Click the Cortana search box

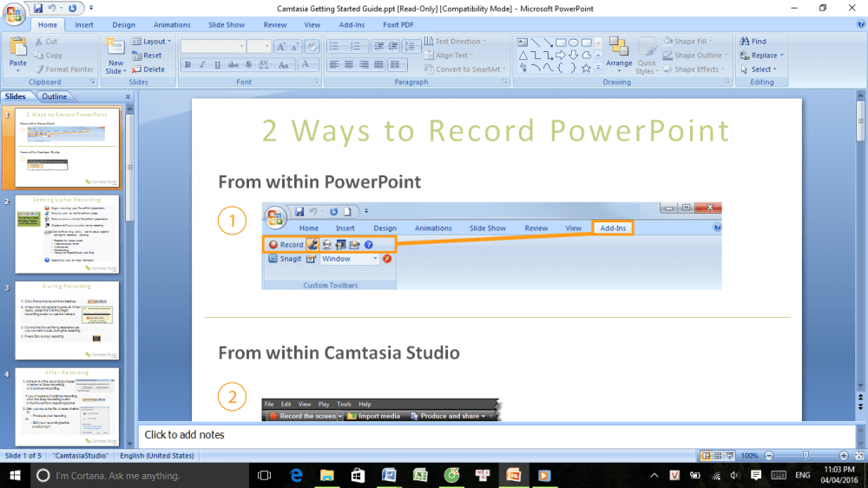139,475
